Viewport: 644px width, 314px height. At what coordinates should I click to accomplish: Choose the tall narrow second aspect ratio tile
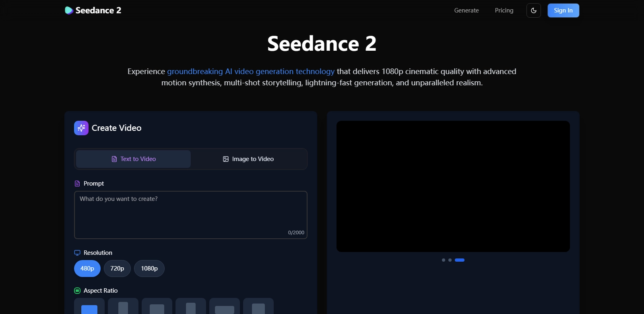[x=123, y=306]
